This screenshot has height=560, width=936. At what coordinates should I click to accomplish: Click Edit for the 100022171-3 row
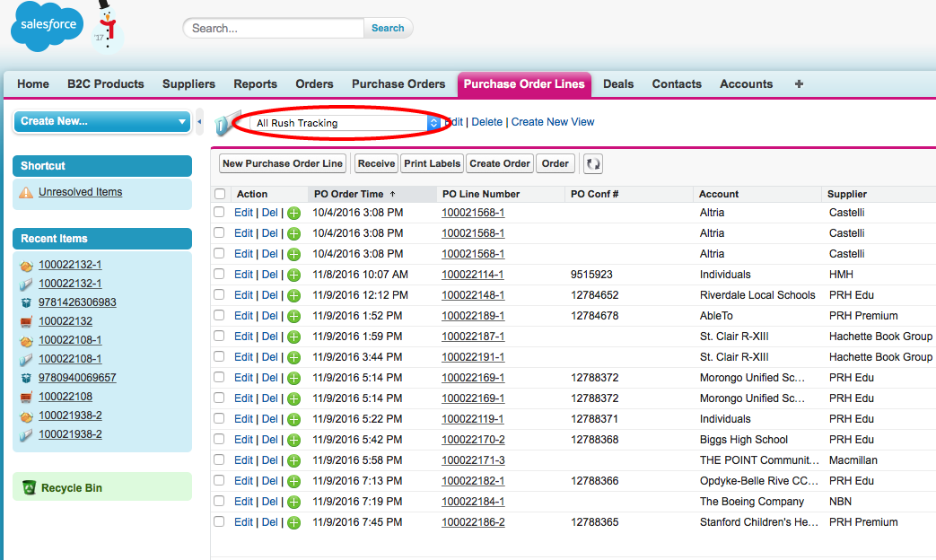(x=243, y=460)
